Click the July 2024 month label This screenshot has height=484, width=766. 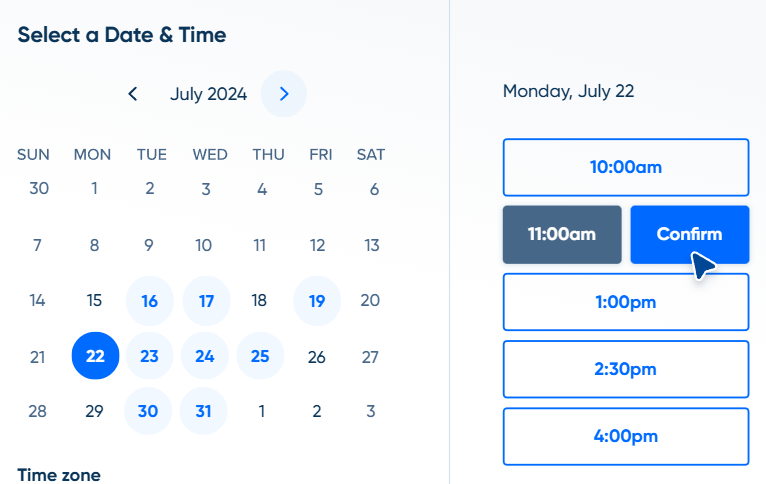click(208, 94)
